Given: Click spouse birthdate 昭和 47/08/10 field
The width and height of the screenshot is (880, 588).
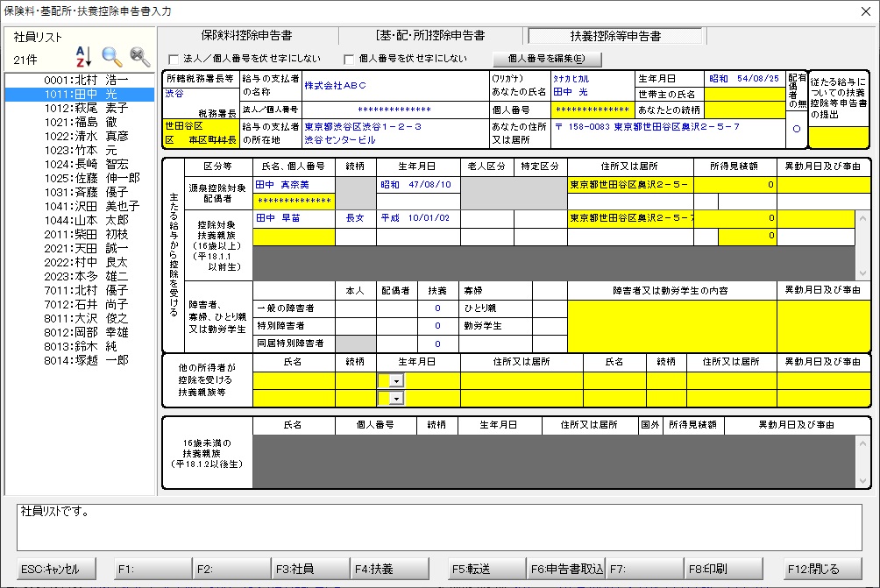Looking at the screenshot, I should [419, 185].
